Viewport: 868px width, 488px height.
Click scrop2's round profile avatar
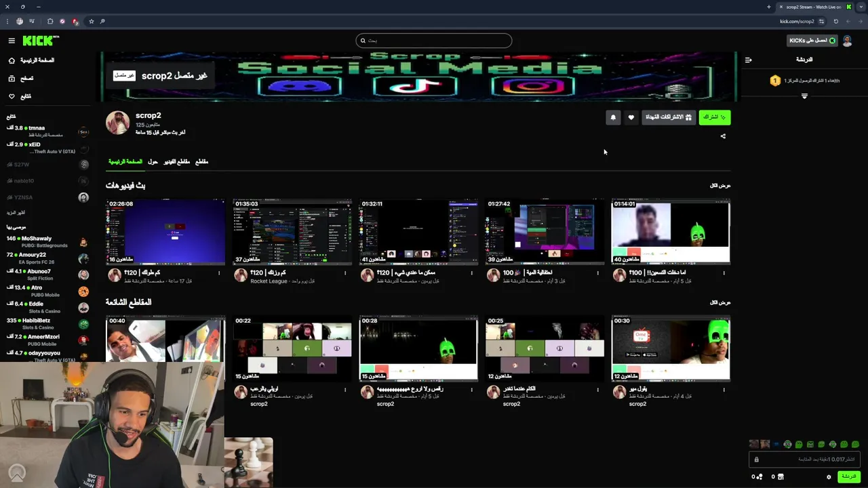pos(117,123)
